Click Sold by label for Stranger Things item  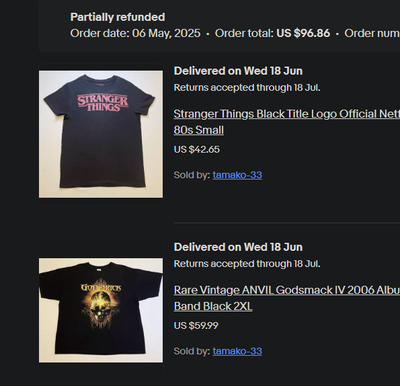(192, 175)
